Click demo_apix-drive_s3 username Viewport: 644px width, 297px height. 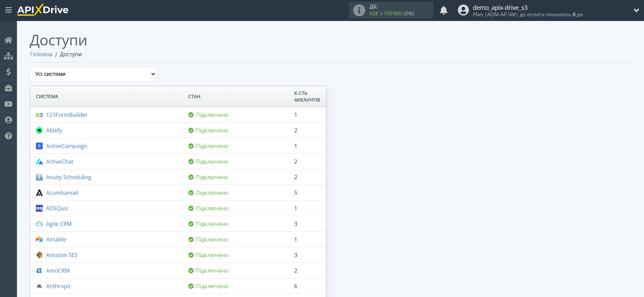pyautogui.click(x=500, y=7)
